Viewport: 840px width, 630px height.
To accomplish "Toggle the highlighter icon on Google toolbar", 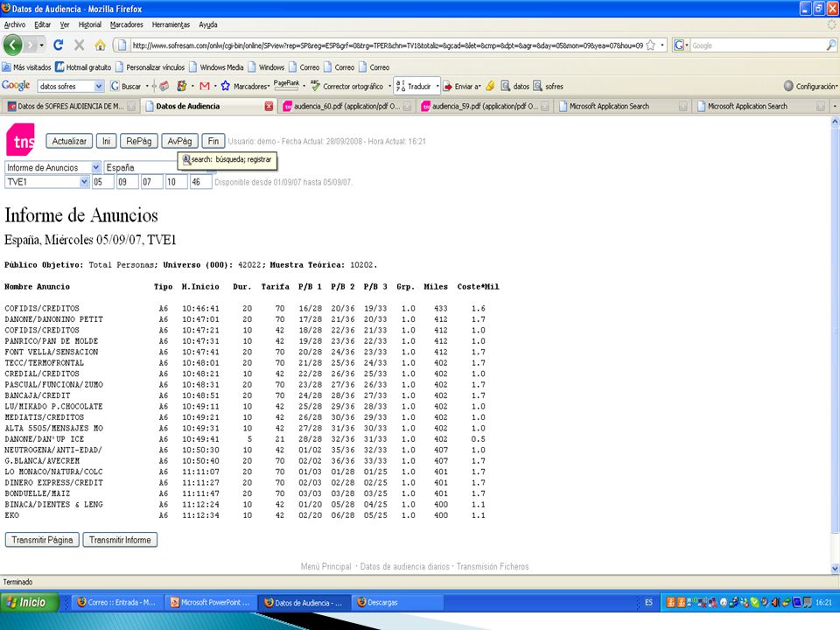I will [x=490, y=86].
